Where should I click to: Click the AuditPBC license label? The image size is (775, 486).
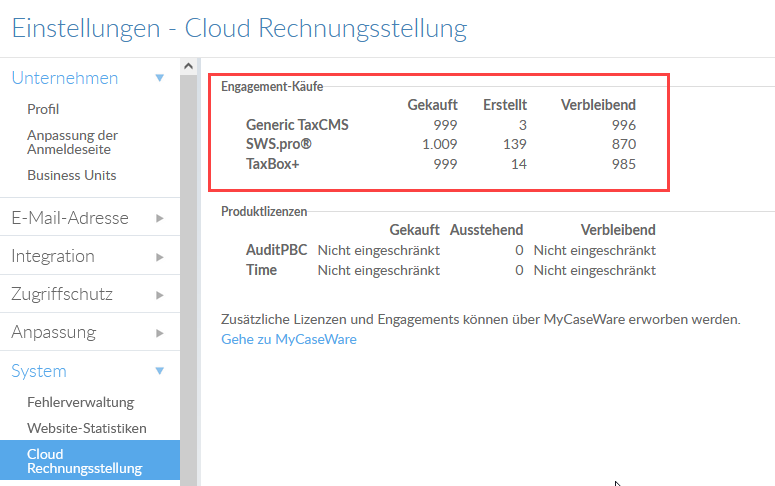pos(276,250)
